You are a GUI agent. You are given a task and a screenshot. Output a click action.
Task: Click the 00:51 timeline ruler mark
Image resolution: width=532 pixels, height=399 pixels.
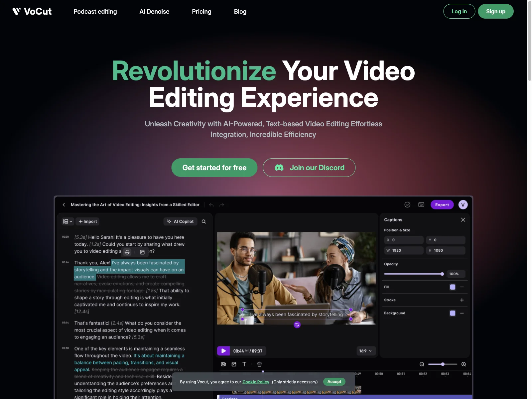tap(401, 374)
